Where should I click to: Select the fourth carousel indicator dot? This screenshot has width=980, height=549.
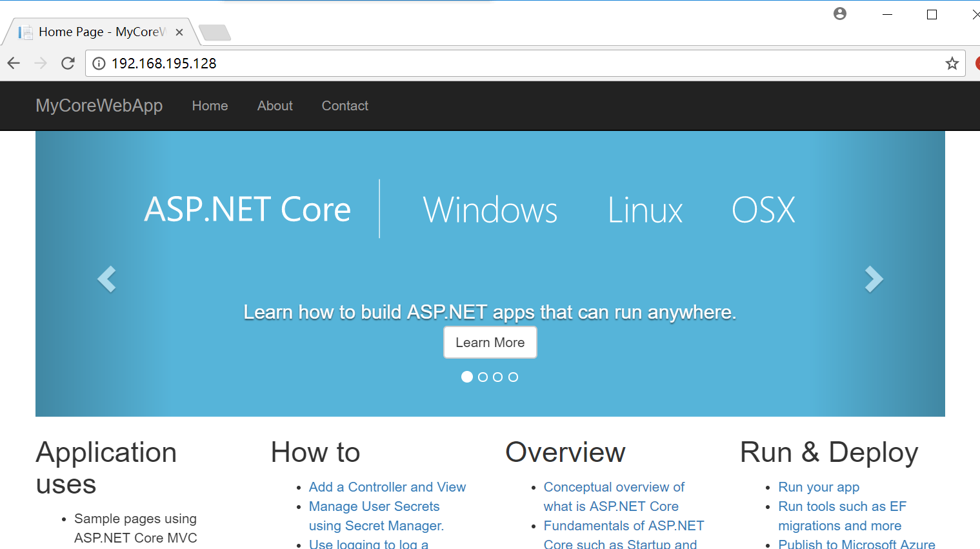click(x=513, y=377)
